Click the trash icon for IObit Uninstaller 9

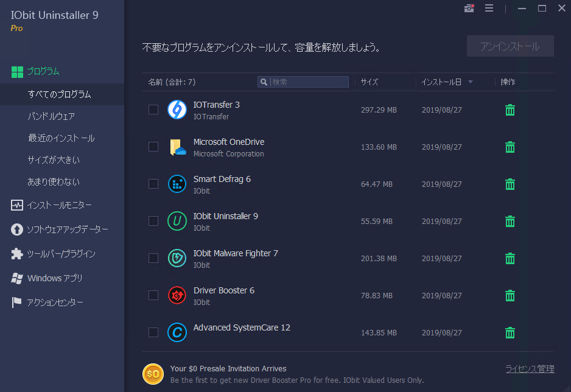tap(510, 222)
